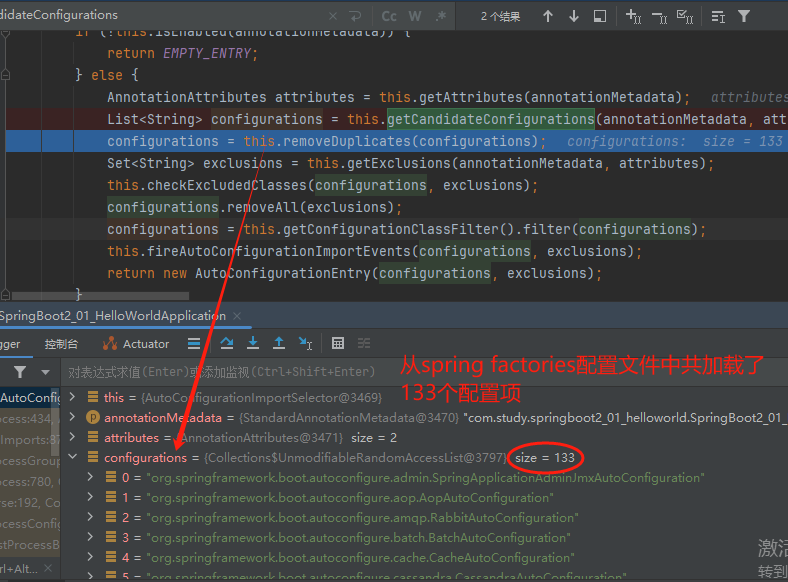The image size is (788, 582).
Task: Unselect the last selected occurrence
Action: 659,18
